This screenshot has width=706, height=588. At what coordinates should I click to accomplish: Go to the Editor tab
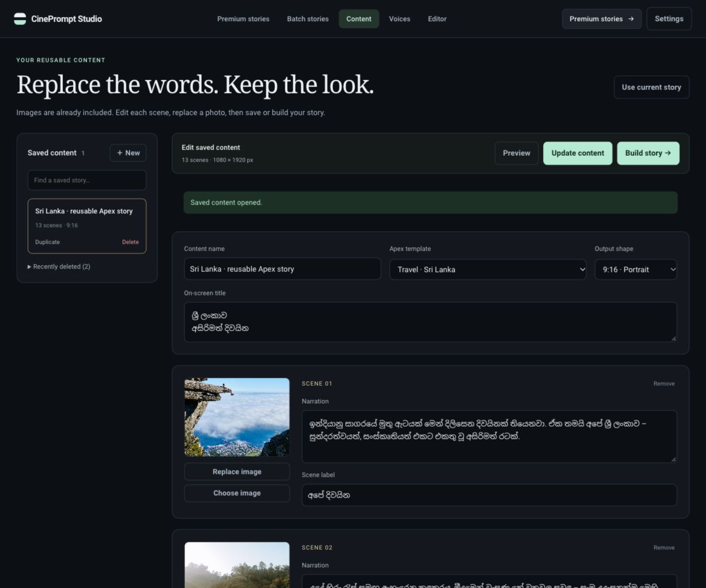pos(437,19)
